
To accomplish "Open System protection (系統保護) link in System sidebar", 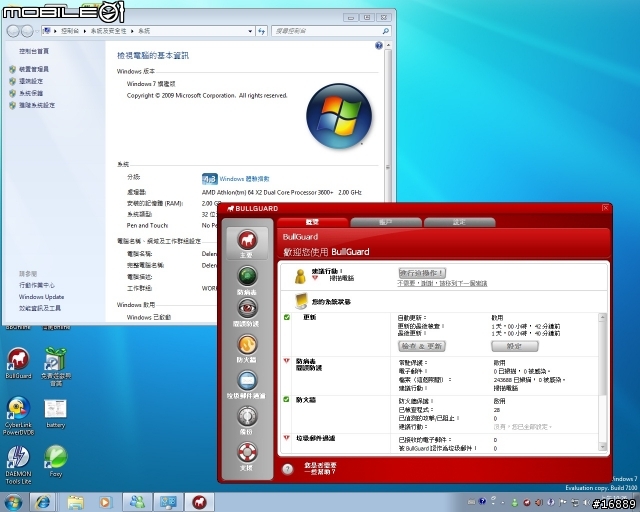I will click(31, 93).
